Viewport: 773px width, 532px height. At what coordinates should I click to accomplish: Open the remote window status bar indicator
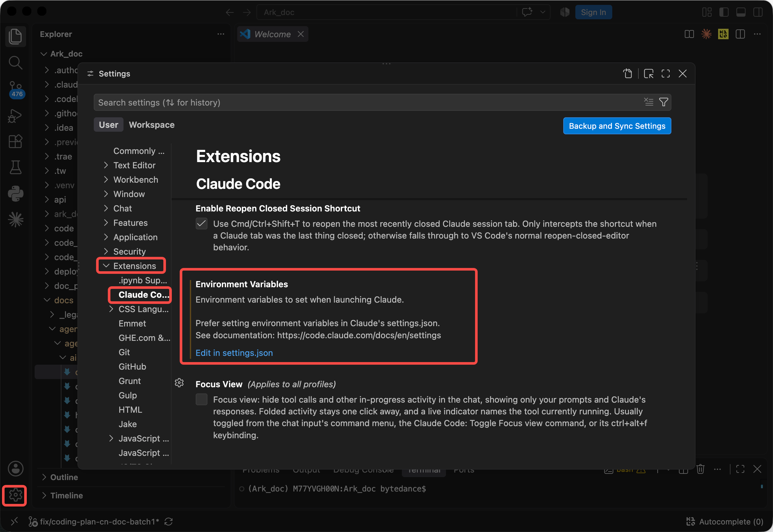(14, 522)
